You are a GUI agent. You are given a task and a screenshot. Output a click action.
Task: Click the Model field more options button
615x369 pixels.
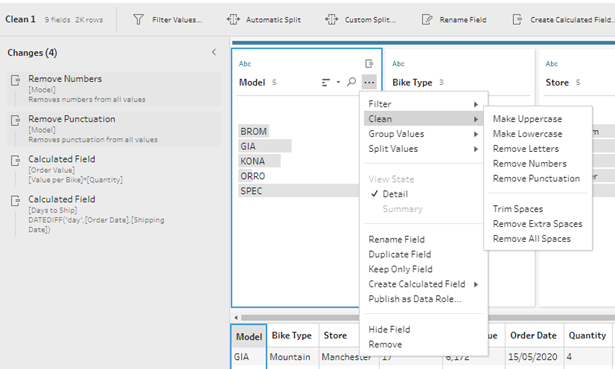[369, 82]
